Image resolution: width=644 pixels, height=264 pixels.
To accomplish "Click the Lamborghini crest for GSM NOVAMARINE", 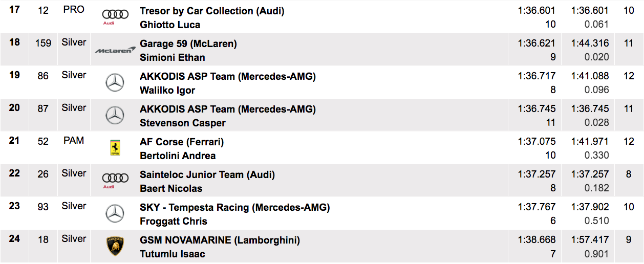I will pyautogui.click(x=115, y=246).
